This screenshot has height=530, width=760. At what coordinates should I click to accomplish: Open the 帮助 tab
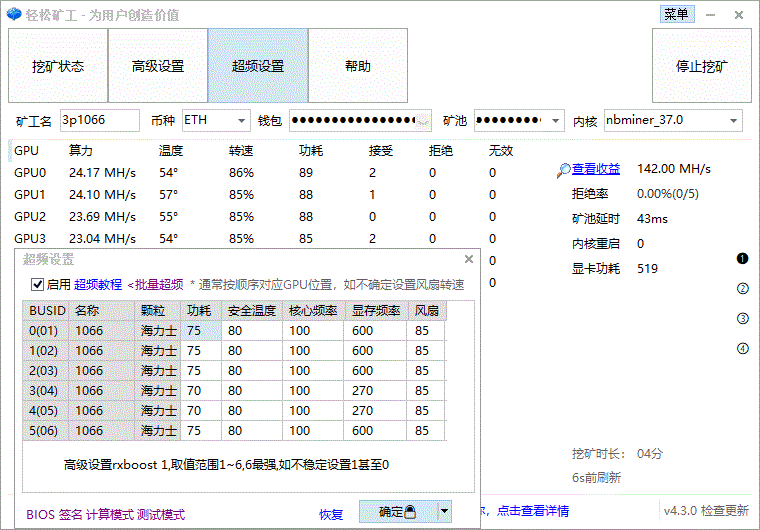tap(358, 67)
